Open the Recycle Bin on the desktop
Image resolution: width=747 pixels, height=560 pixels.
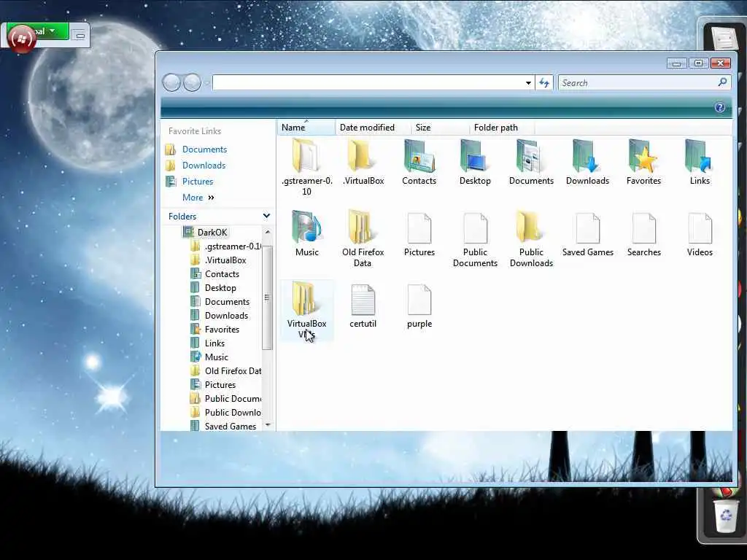pyautogui.click(x=725, y=516)
